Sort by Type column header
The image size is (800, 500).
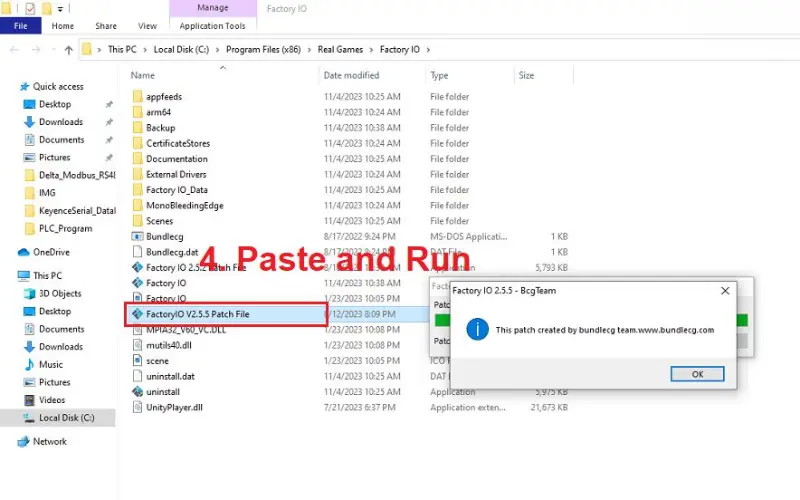[439, 76]
